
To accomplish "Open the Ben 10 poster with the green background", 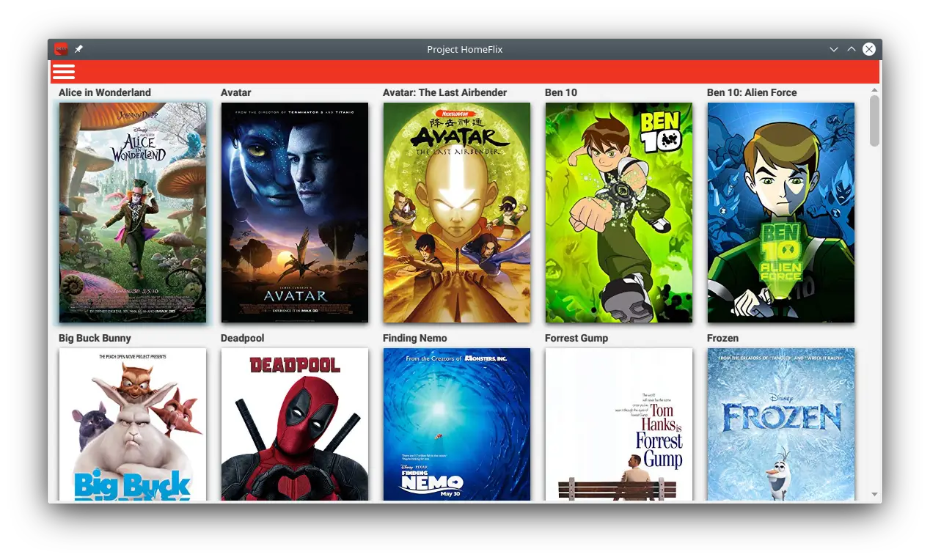I will 619,213.
